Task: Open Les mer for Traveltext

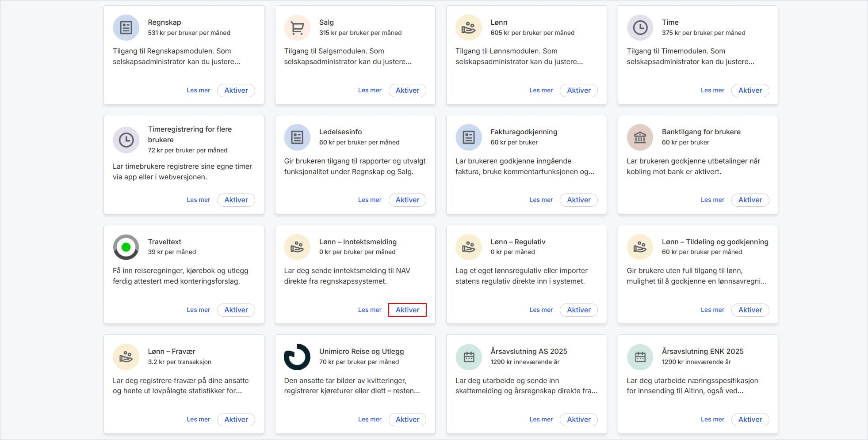Action: [x=198, y=310]
